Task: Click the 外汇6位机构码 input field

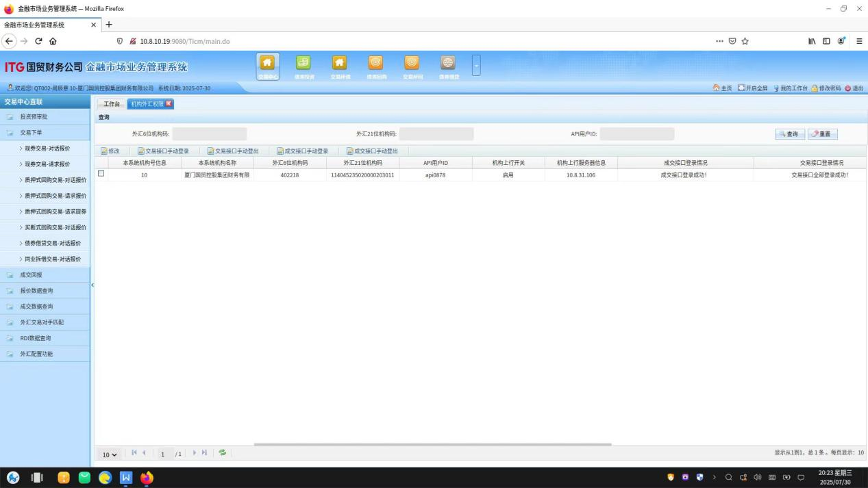Action: [209, 134]
